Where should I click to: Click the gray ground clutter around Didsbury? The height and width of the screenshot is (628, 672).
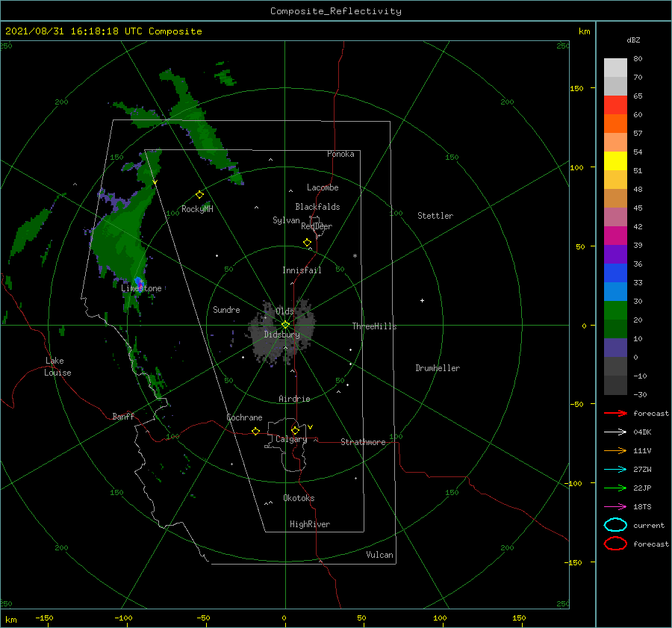(282, 332)
